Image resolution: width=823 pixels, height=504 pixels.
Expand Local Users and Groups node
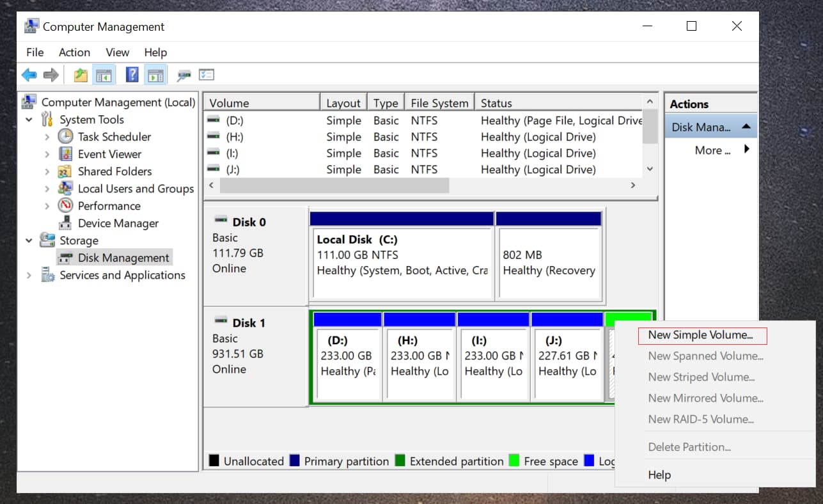tap(47, 188)
